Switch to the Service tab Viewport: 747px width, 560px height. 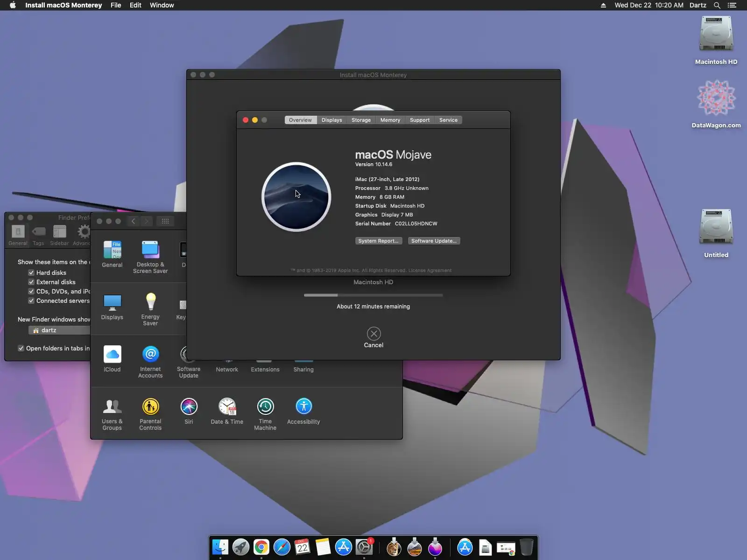pyautogui.click(x=449, y=120)
